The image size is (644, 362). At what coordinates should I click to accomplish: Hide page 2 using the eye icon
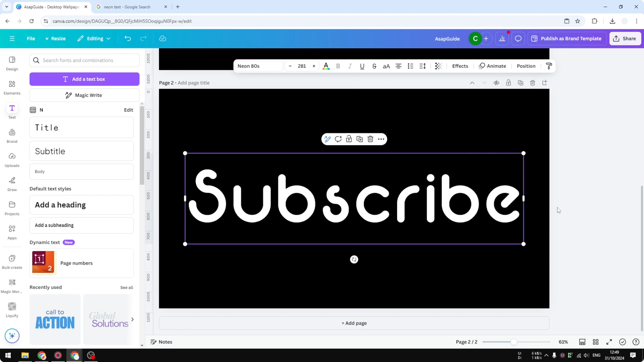pyautogui.click(x=496, y=83)
